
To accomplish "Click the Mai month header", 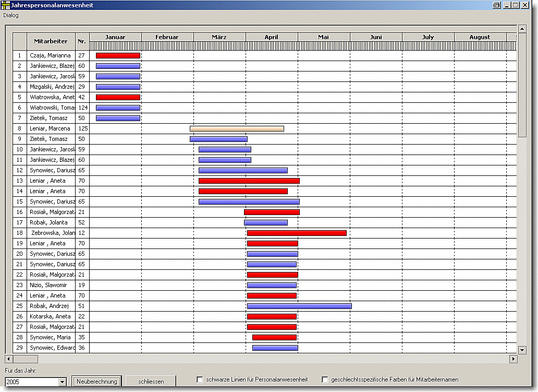I will (324, 37).
